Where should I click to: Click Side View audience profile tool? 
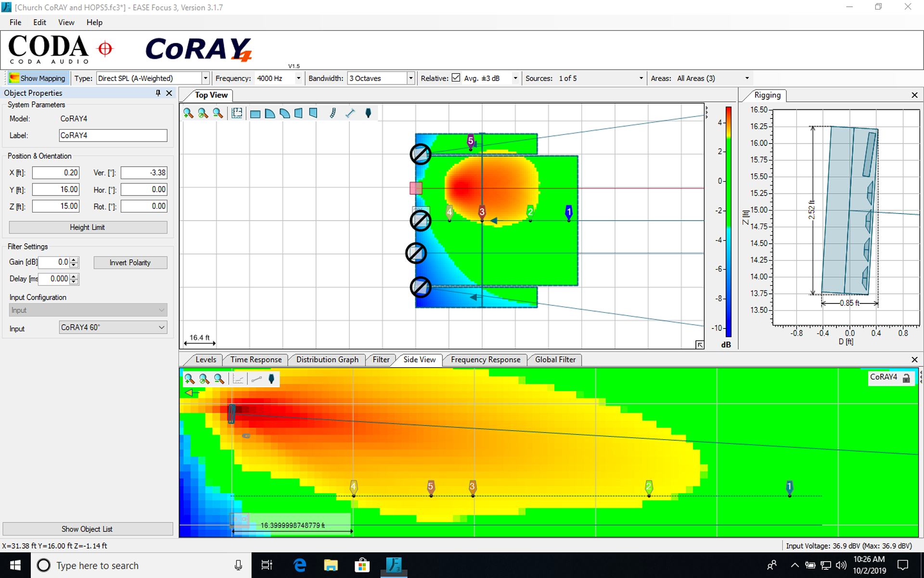(x=238, y=379)
